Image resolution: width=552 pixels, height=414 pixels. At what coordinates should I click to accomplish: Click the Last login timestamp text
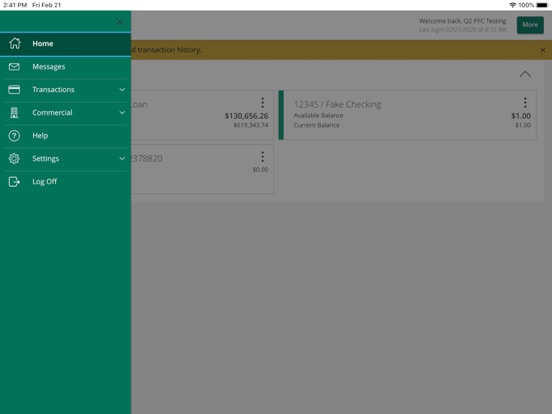463,30
